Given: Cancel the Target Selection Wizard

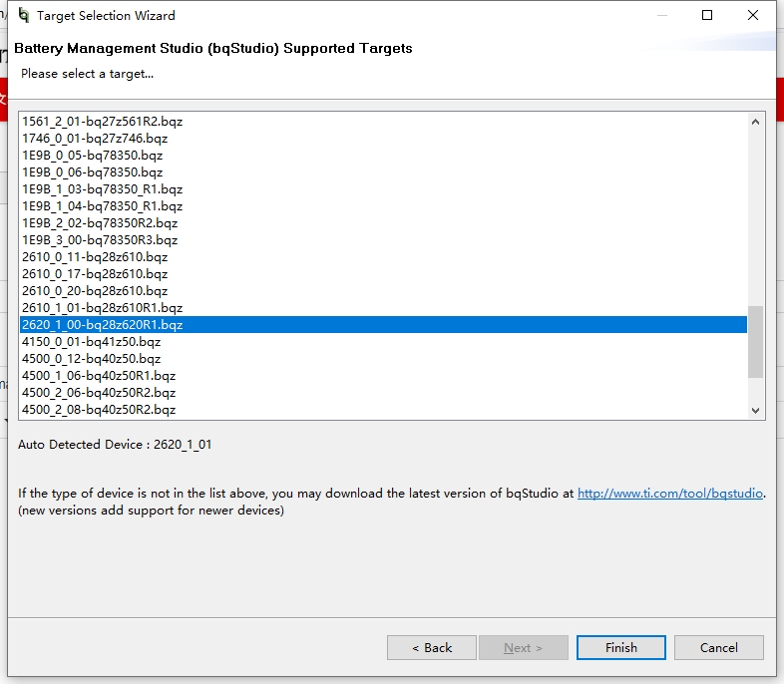Looking at the screenshot, I should pos(718,647).
